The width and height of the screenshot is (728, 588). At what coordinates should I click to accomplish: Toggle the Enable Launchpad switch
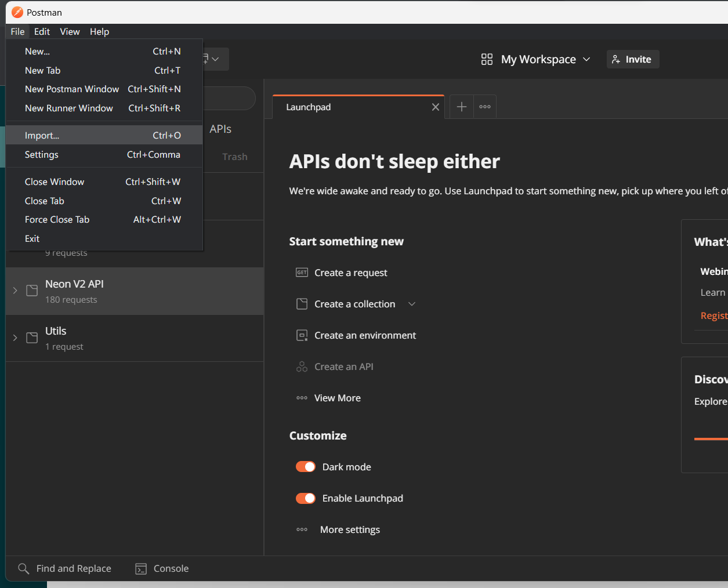click(x=306, y=498)
